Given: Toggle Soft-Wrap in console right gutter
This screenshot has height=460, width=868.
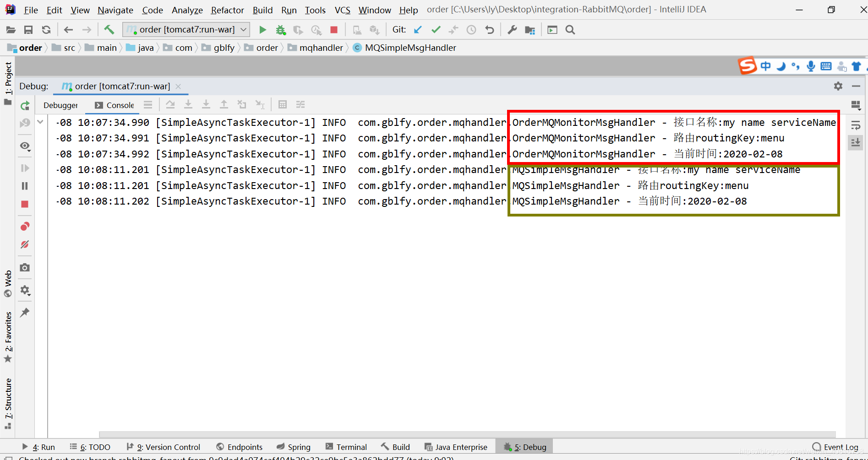Looking at the screenshot, I should pos(855,125).
